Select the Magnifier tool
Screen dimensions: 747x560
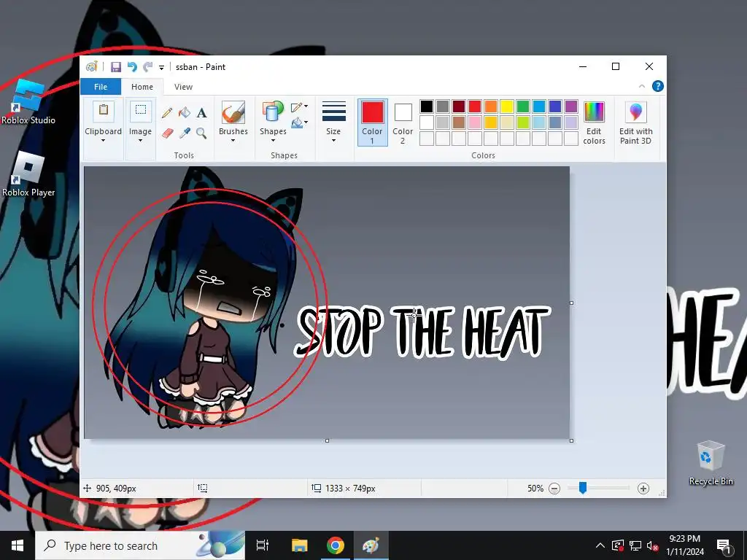click(201, 133)
